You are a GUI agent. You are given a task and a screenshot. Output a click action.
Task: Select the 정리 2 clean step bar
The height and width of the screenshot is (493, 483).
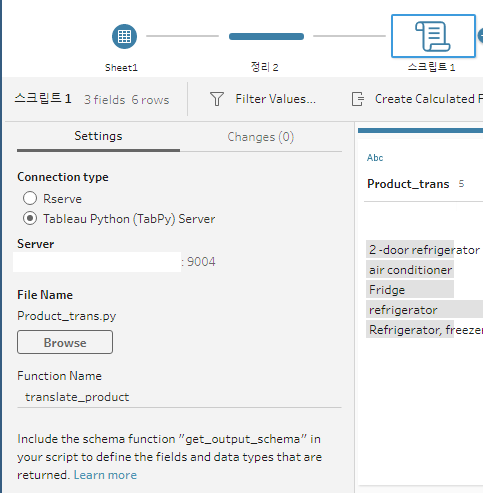tap(266, 36)
